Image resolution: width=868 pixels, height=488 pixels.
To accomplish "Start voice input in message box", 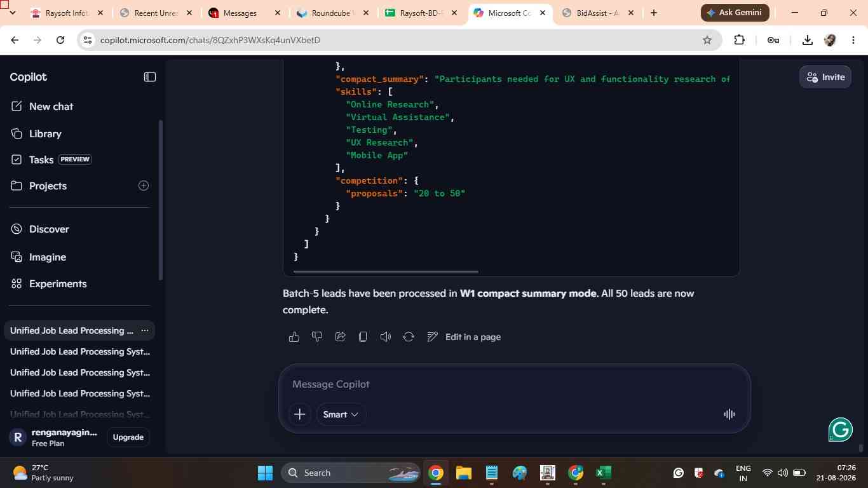I will pyautogui.click(x=729, y=414).
